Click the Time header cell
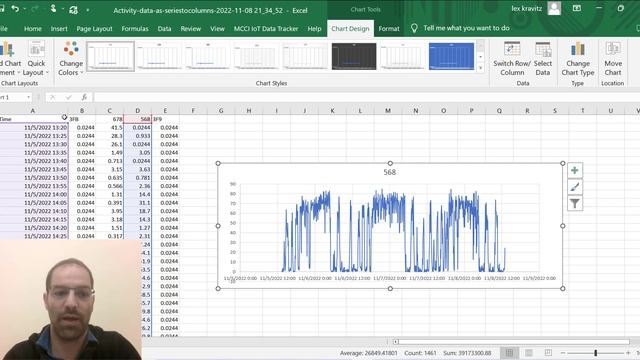Image resolution: width=640 pixels, height=360 pixels. click(34, 119)
